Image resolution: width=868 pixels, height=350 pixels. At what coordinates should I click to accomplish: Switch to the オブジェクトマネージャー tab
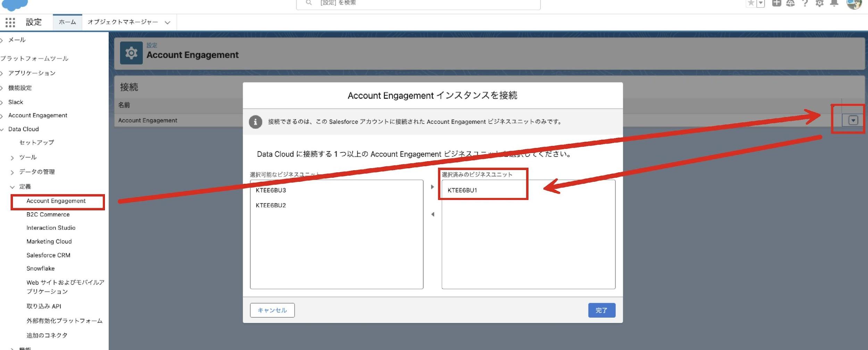point(123,22)
